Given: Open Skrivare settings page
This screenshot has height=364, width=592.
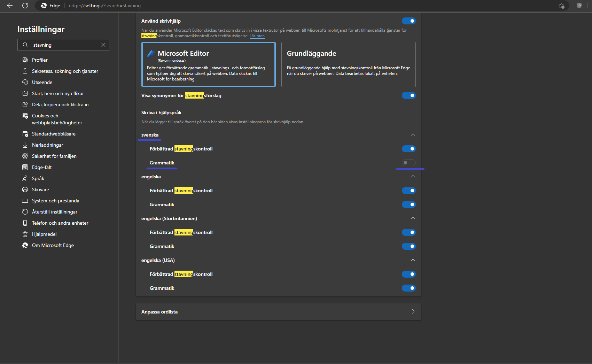Looking at the screenshot, I should click(40, 189).
